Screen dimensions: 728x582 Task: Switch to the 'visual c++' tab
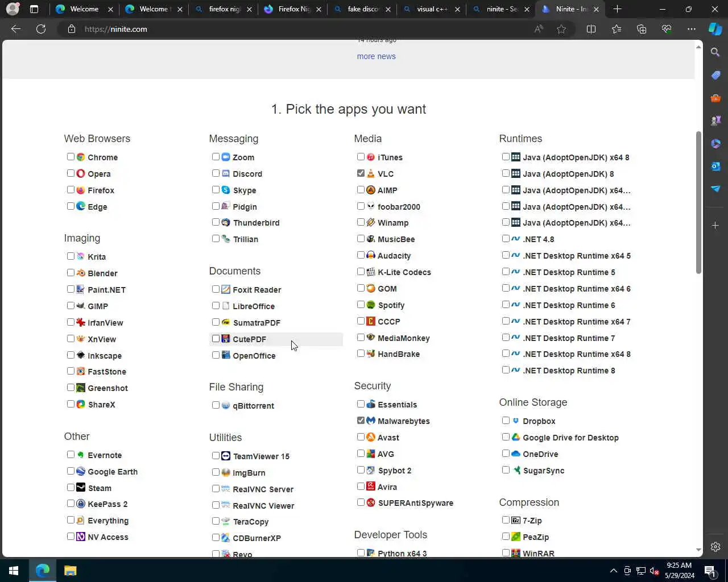[431, 9]
